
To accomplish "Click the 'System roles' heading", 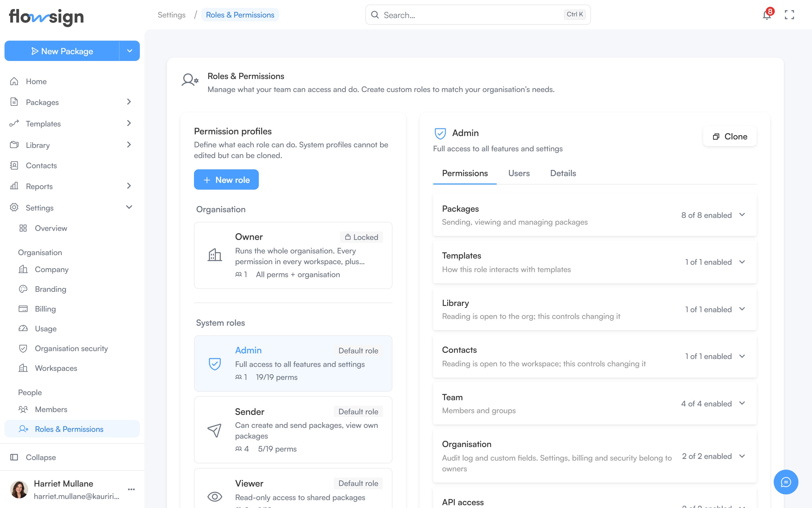I will (x=220, y=323).
